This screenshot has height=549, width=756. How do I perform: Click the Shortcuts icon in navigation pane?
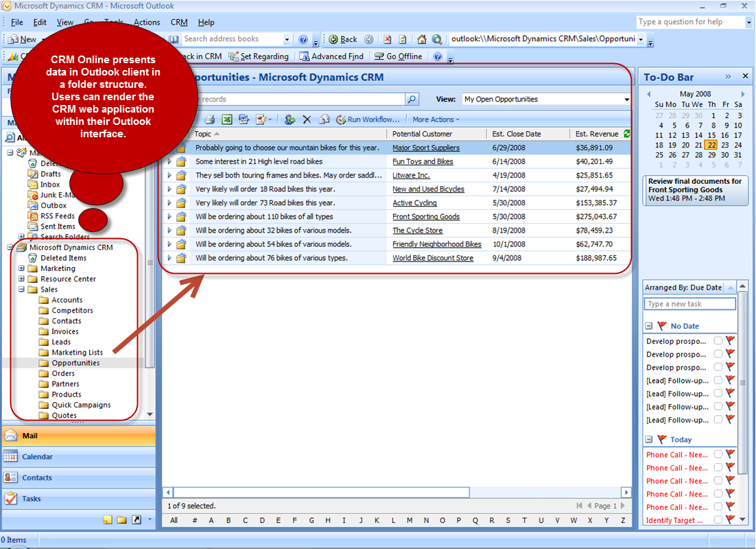pyautogui.click(x=137, y=520)
